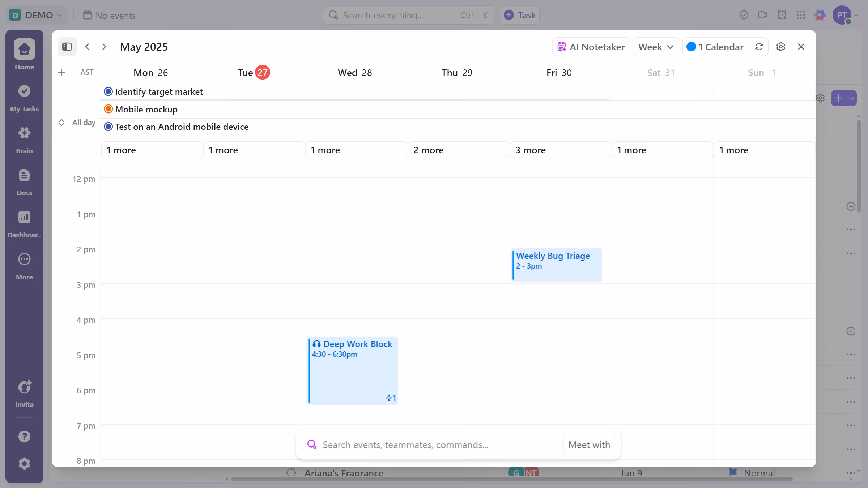Open the DEMO workspace dropdown
This screenshot has width=868, height=488.
[36, 15]
